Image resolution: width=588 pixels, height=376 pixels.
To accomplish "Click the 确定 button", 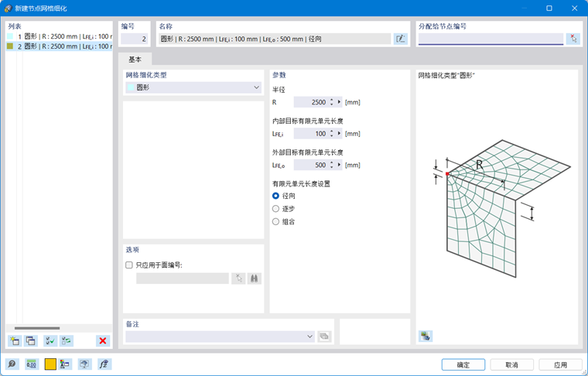I will 463,364.
